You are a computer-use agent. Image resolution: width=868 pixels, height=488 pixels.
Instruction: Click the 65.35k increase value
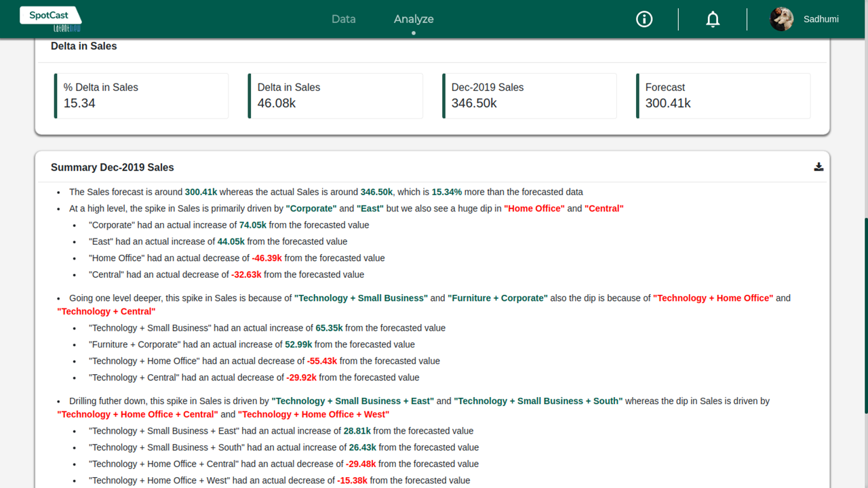click(330, 328)
